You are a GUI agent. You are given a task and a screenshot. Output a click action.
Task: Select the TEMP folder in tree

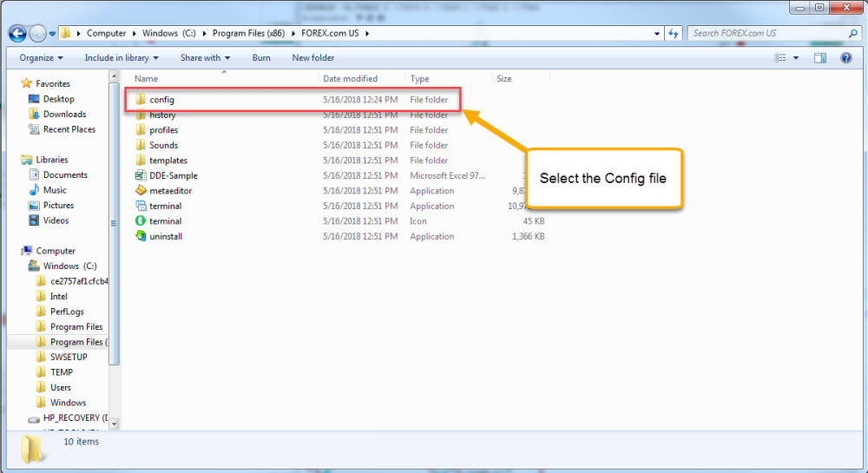[x=62, y=372]
